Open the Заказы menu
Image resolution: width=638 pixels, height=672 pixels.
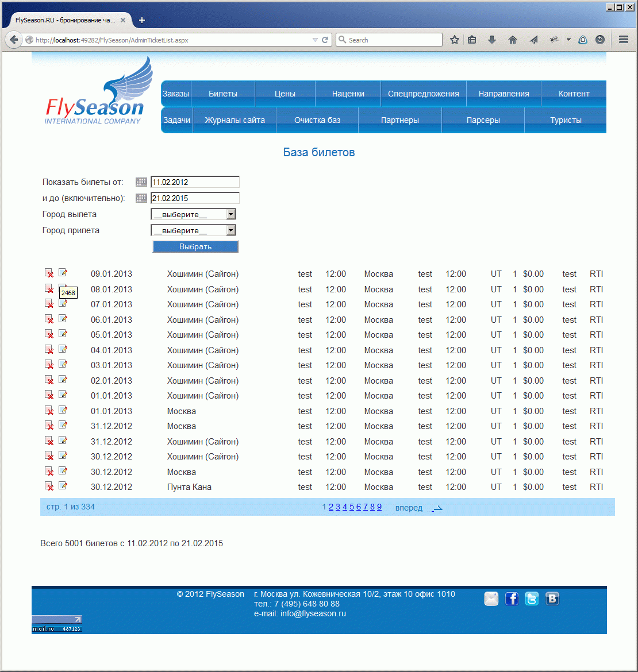coord(176,94)
